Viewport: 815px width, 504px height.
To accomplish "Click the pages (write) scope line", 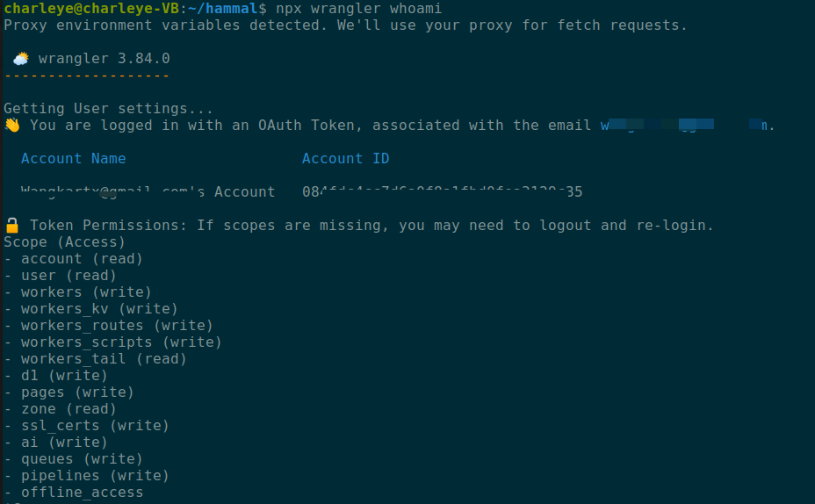I will point(69,392).
